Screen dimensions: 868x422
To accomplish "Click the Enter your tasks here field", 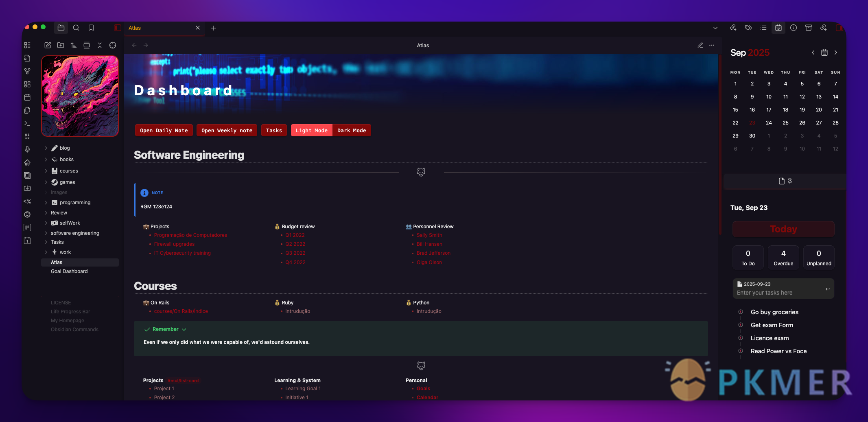I will [x=778, y=293].
